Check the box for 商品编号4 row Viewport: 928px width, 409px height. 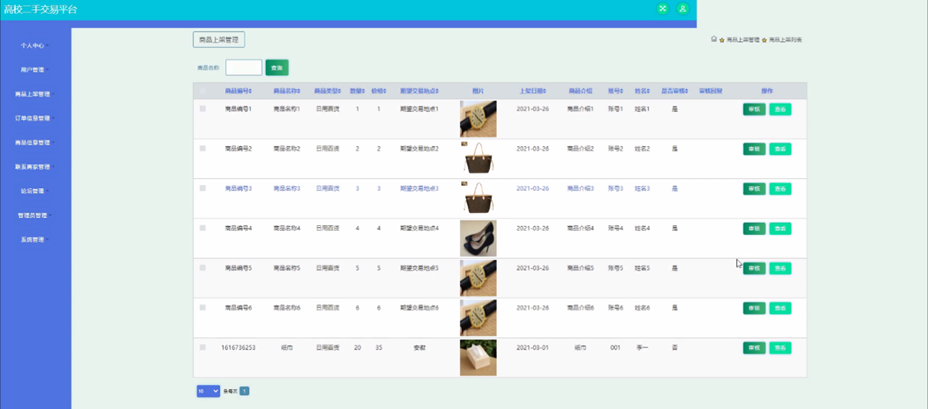coord(203,228)
